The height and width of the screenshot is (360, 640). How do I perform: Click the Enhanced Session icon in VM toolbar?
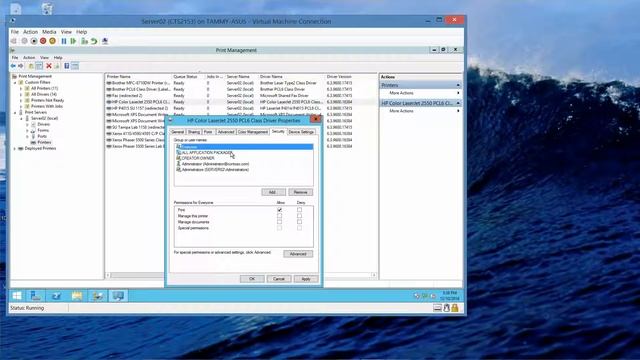tap(105, 41)
